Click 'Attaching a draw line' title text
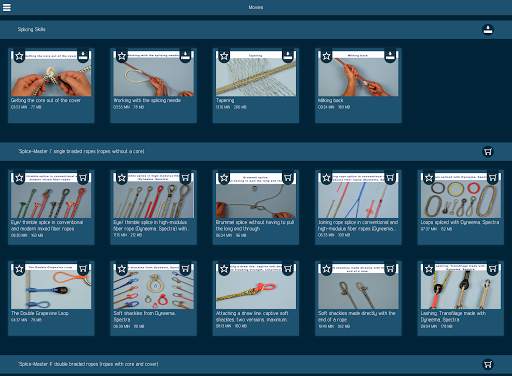 click(252, 316)
